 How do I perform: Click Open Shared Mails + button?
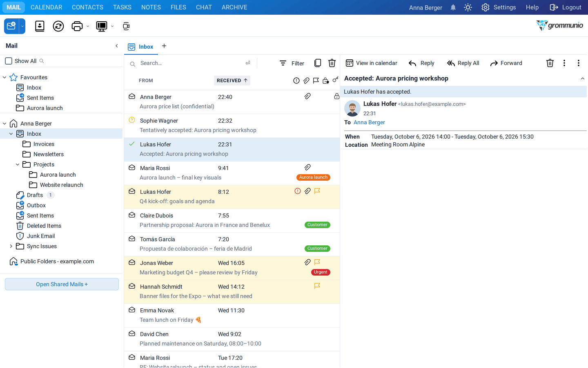click(62, 284)
